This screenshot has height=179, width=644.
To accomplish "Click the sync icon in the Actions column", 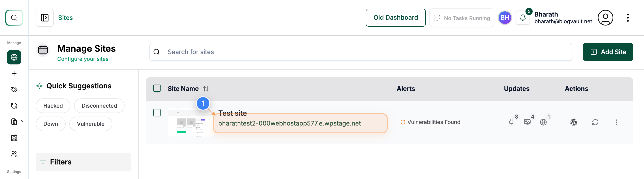I will (595, 122).
